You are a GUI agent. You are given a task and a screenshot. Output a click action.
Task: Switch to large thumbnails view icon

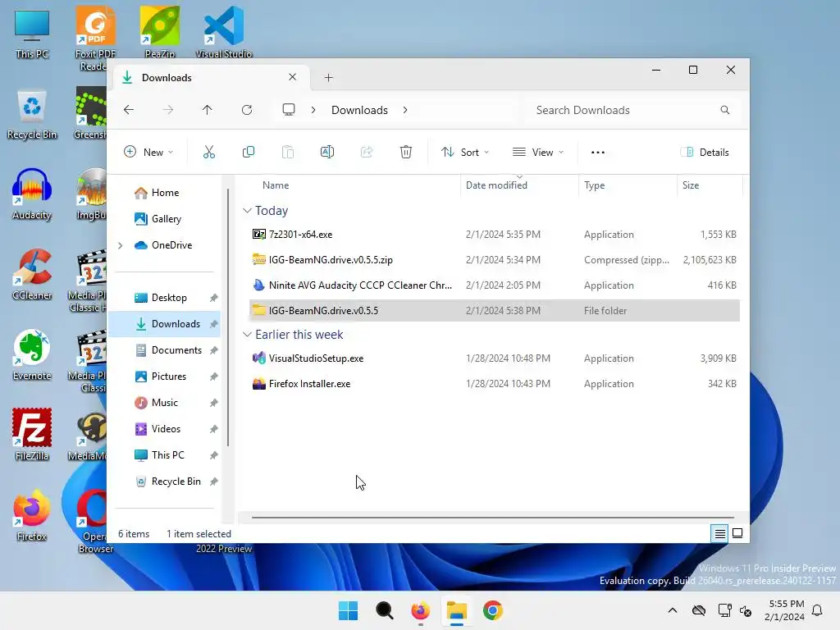coord(737,533)
